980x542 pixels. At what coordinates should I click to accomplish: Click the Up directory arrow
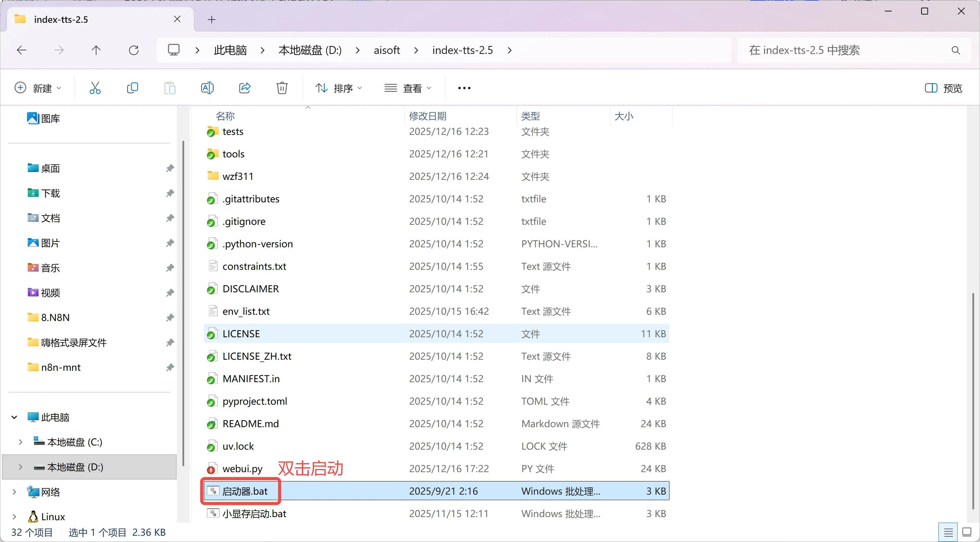click(96, 50)
